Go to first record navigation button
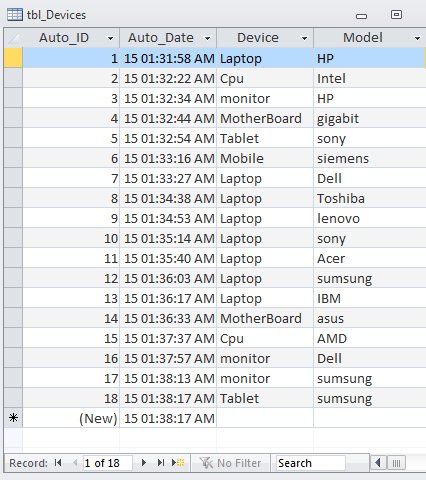Screen dimensions: 426x480 (x=58, y=463)
